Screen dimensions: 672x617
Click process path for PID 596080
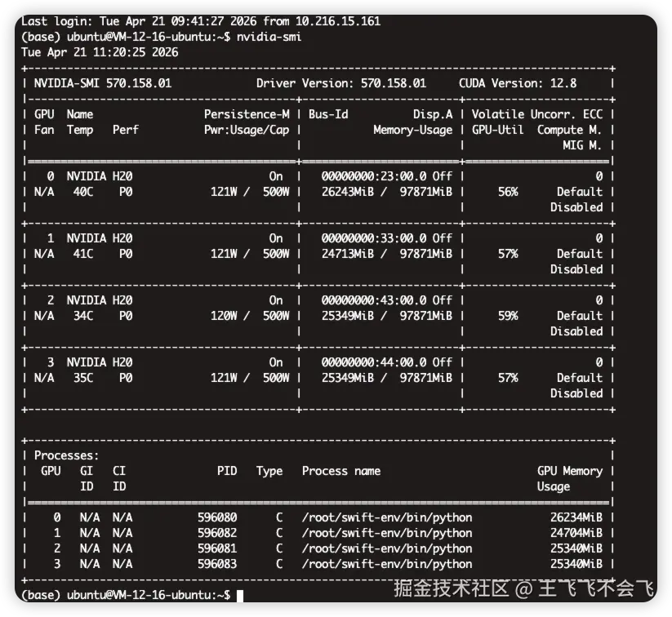click(x=387, y=517)
